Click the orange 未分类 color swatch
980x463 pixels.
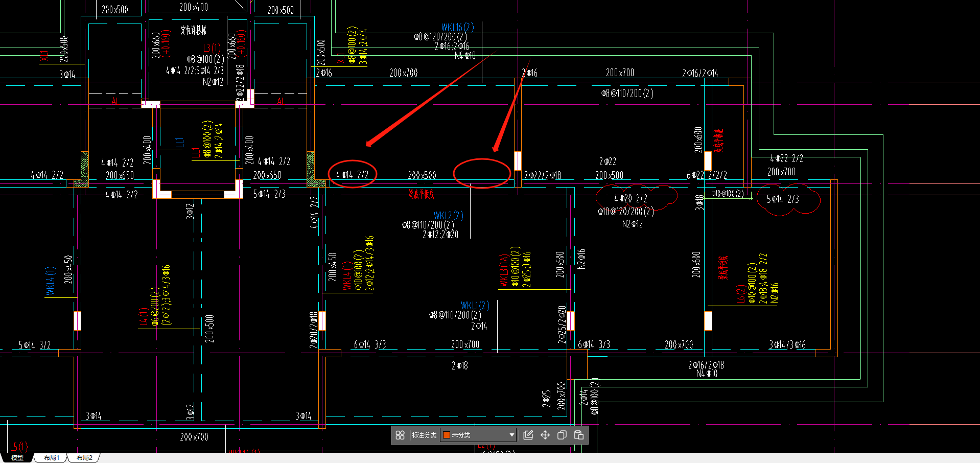446,435
